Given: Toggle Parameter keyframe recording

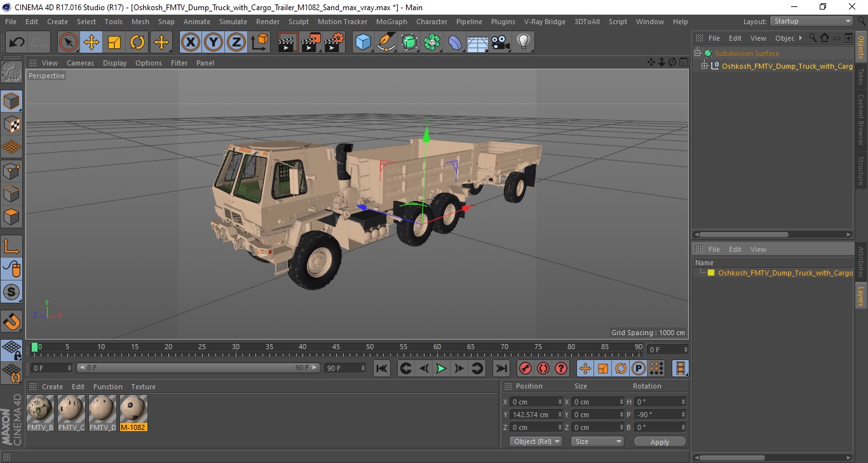Looking at the screenshot, I should 639,368.
